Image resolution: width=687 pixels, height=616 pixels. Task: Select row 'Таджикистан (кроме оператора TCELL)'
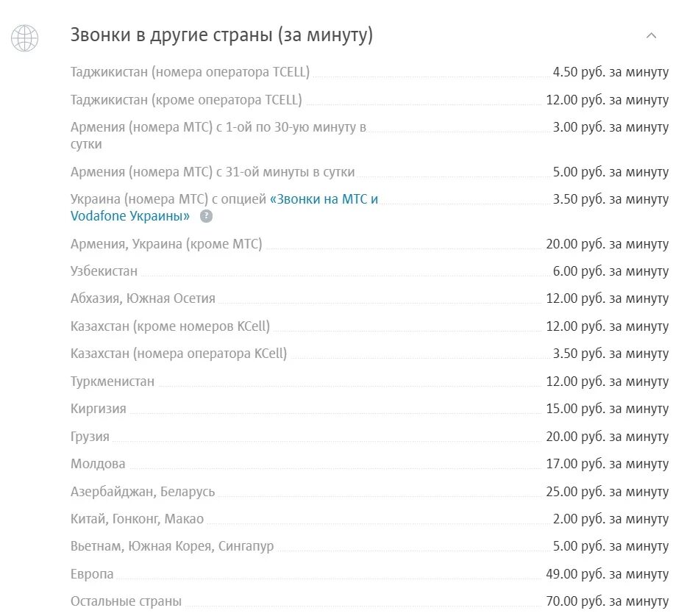tap(369, 100)
